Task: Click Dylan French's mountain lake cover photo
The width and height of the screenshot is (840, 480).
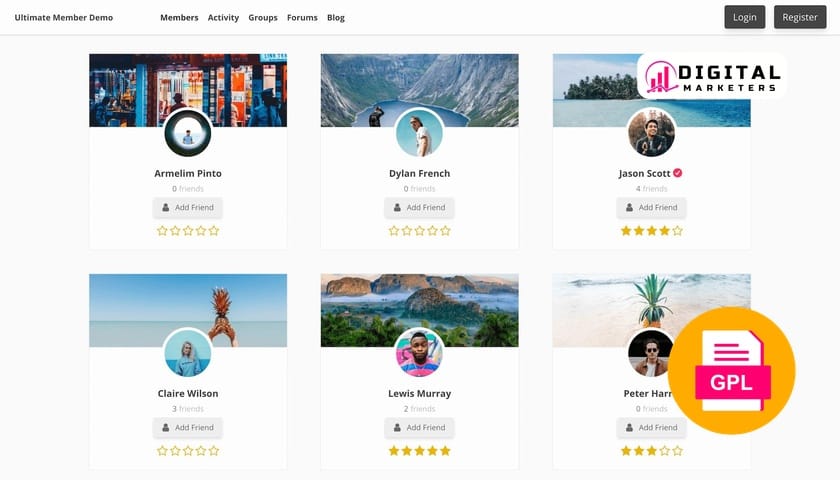Action: [470, 80]
